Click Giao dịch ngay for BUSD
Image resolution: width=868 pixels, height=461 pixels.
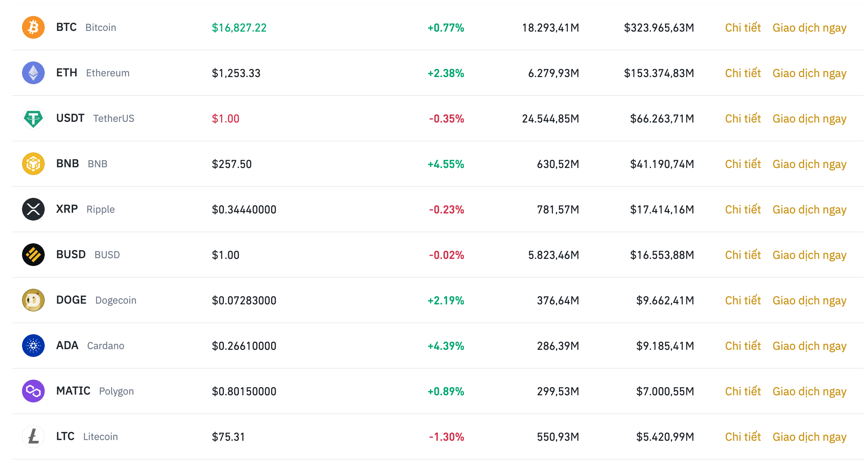[x=809, y=255]
